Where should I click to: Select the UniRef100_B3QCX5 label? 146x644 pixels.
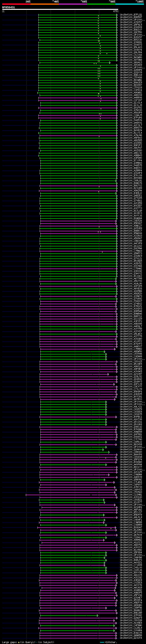[131, 633]
